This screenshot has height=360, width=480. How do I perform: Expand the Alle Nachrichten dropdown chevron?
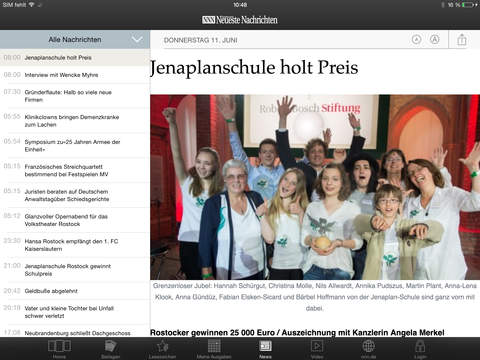pyautogui.click(x=137, y=39)
